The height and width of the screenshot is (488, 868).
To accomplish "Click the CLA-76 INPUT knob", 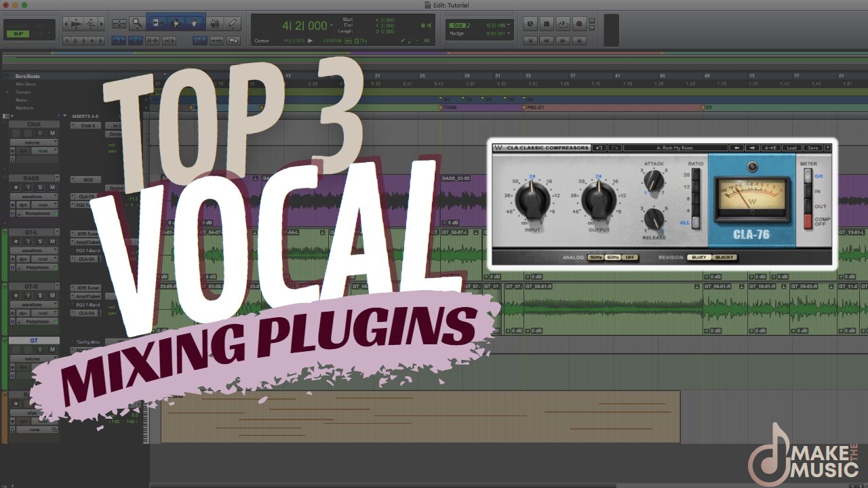I will (x=531, y=200).
